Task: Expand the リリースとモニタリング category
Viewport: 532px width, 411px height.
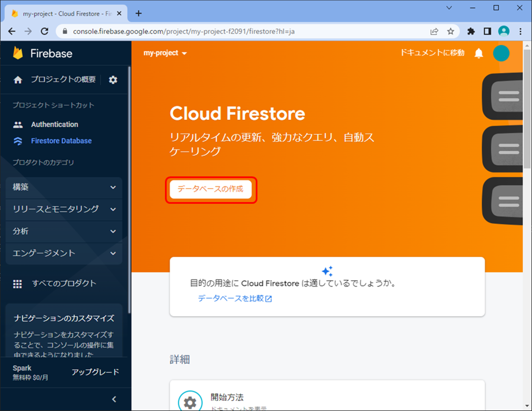Action: pos(64,209)
